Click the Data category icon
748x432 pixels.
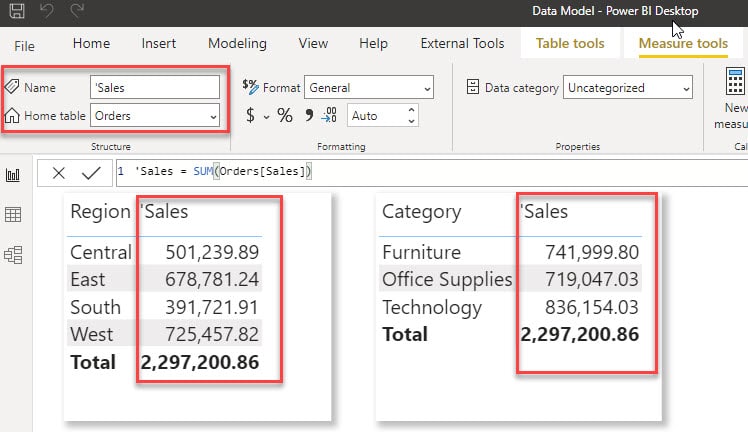point(473,87)
